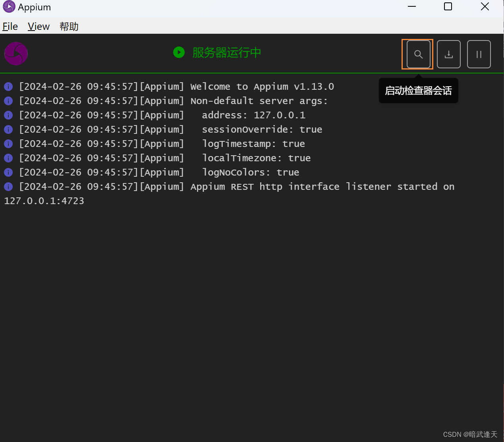
Task: Click info icon beside REST http interface line
Action: click(x=8, y=187)
